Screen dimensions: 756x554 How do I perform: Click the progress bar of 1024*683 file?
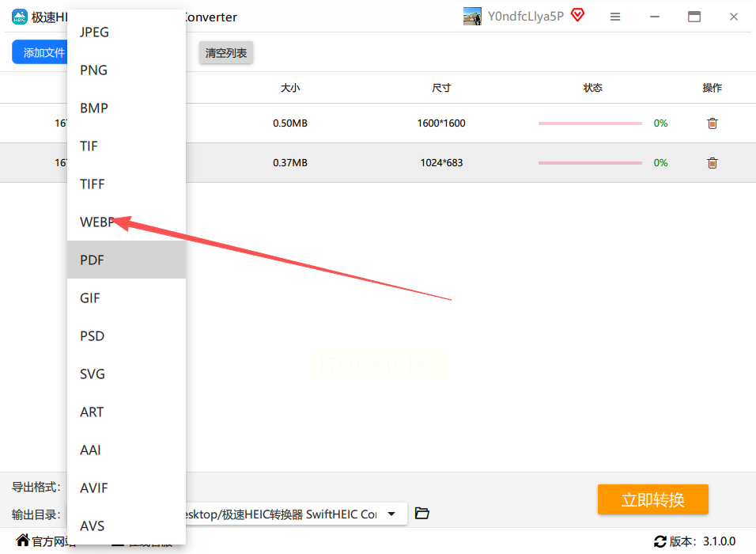click(x=590, y=163)
